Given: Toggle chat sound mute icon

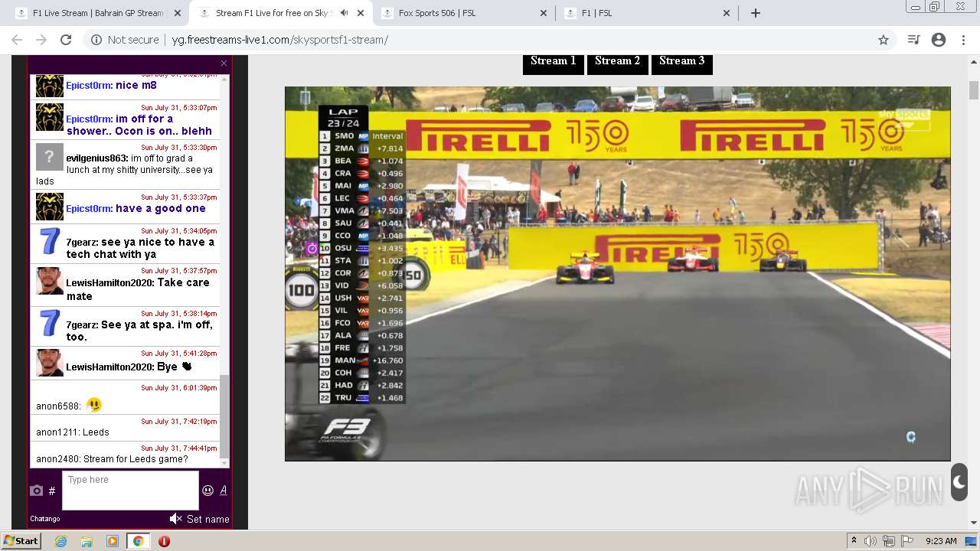Looking at the screenshot, I should (175, 519).
